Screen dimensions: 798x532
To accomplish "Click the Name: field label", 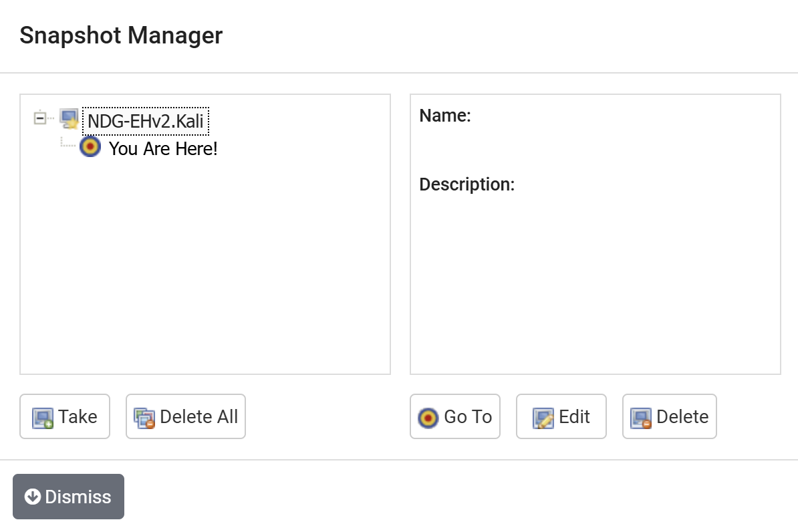I will point(445,116).
